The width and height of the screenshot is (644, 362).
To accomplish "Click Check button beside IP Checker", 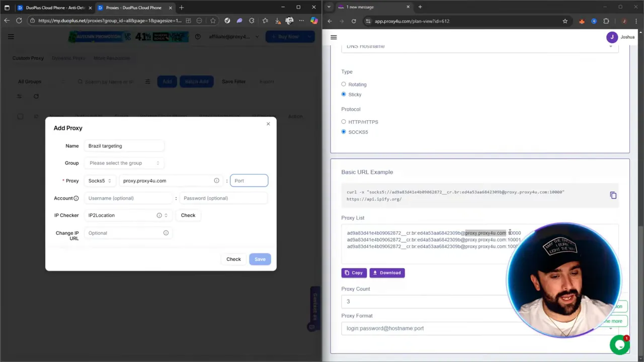I will 188,215.
